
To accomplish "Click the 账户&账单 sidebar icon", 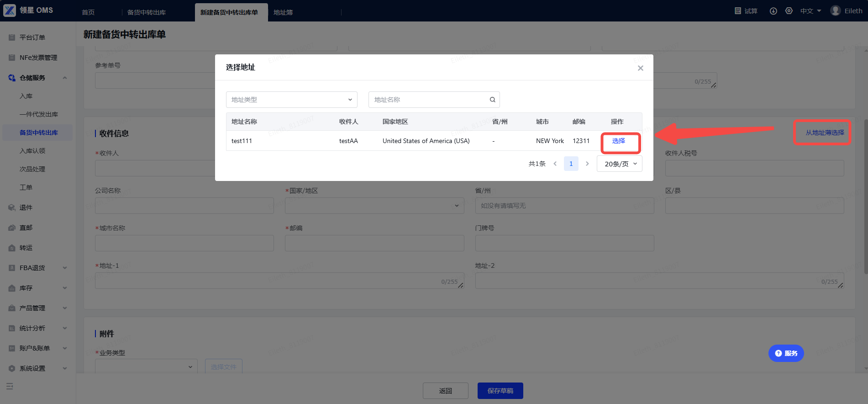I will pyautogui.click(x=12, y=348).
